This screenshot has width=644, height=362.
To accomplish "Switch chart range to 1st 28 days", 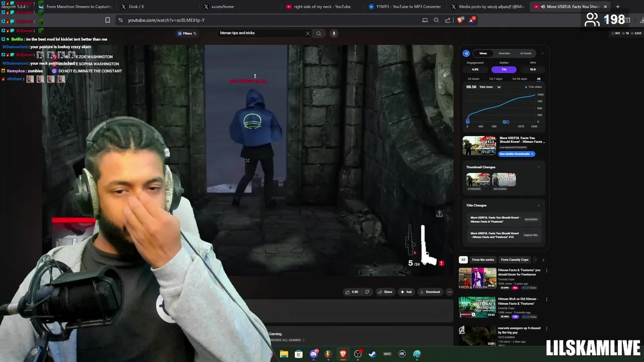I will point(519,79).
